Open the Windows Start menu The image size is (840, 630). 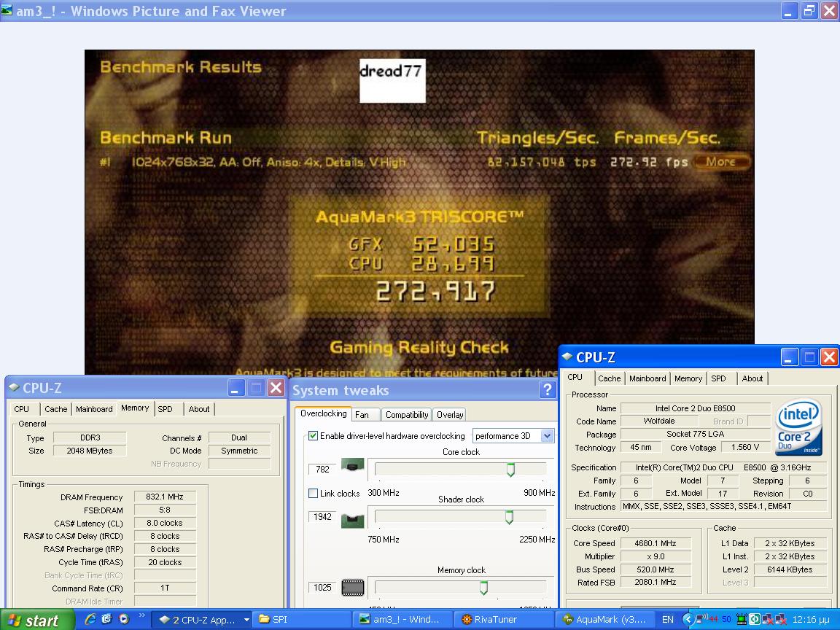point(36,620)
